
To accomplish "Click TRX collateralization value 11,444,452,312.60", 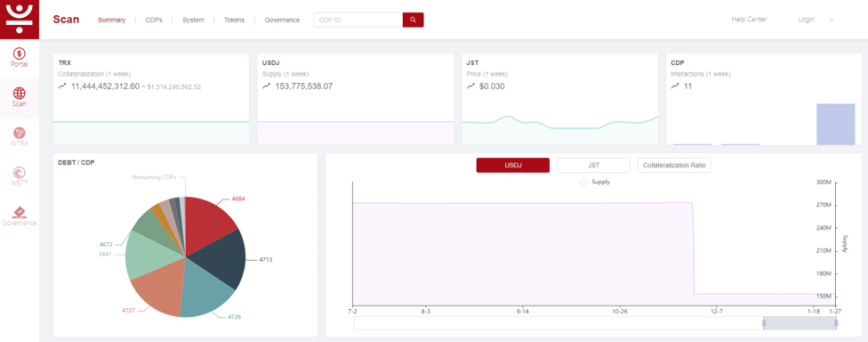I will click(105, 87).
